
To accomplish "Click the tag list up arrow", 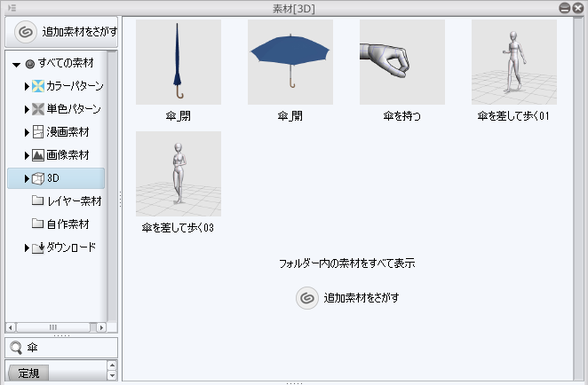I will pos(112,365).
